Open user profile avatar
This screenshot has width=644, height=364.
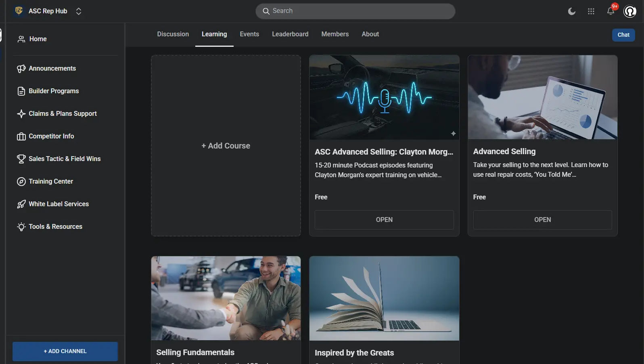click(x=630, y=11)
